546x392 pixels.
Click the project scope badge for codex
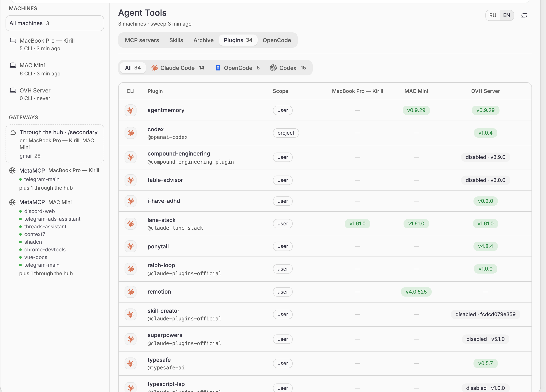[x=286, y=133]
